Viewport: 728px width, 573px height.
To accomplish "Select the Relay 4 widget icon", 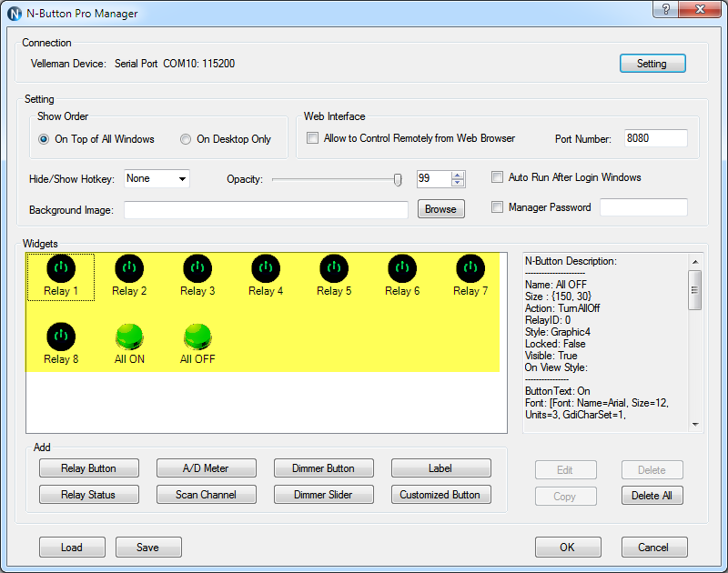I will pyautogui.click(x=266, y=268).
